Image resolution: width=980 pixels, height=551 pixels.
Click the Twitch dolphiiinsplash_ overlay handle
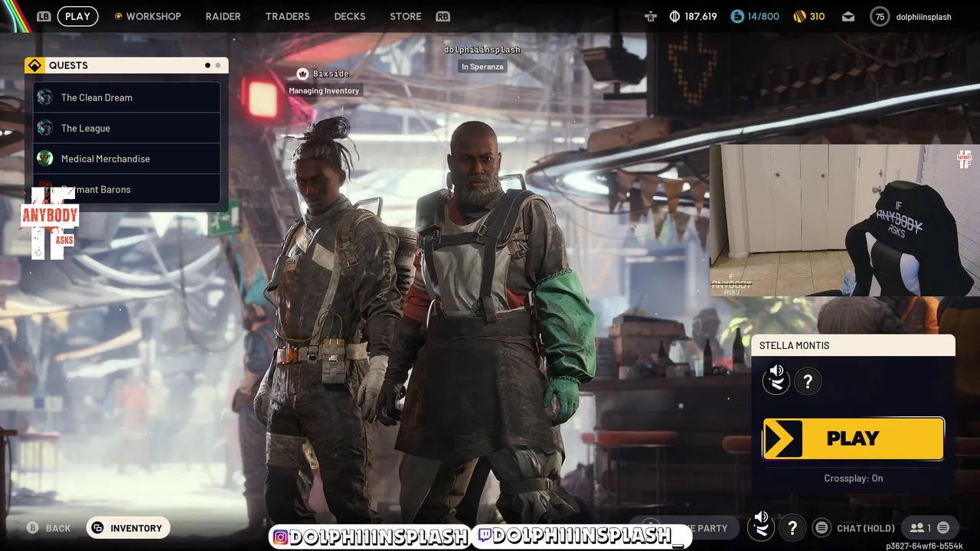point(582,536)
